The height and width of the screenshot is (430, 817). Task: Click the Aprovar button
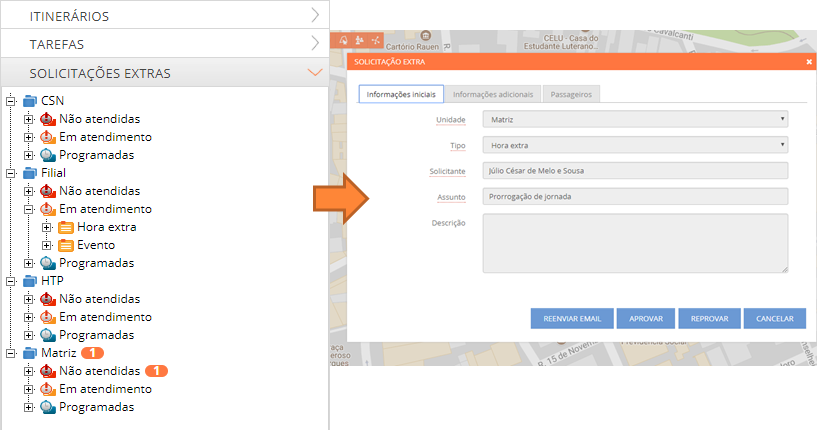tap(646, 318)
